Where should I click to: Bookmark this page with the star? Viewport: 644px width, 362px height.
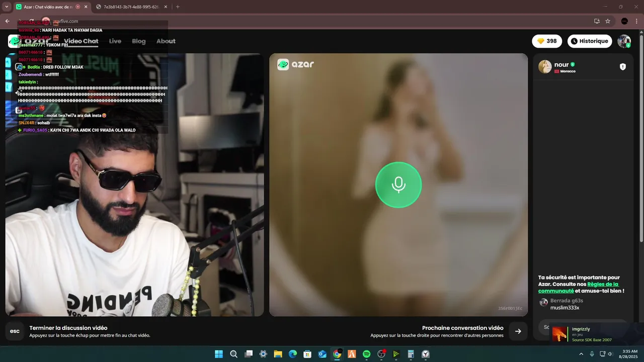point(608,21)
